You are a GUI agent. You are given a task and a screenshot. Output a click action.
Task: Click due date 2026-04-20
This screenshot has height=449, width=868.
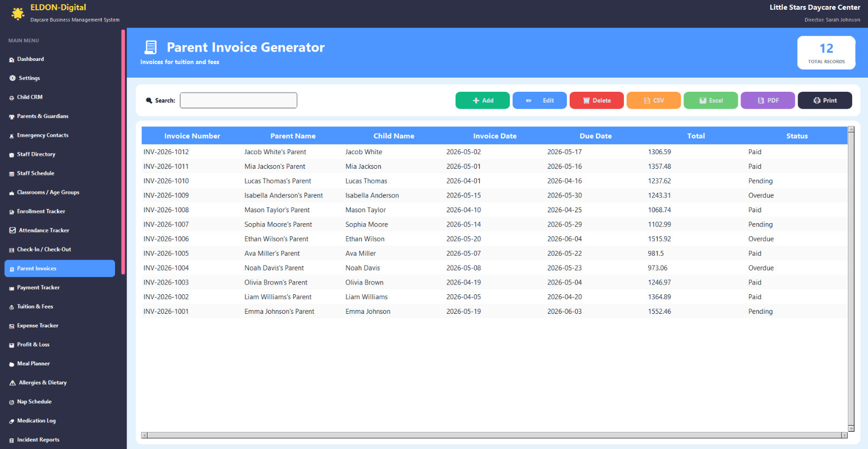(x=564, y=297)
